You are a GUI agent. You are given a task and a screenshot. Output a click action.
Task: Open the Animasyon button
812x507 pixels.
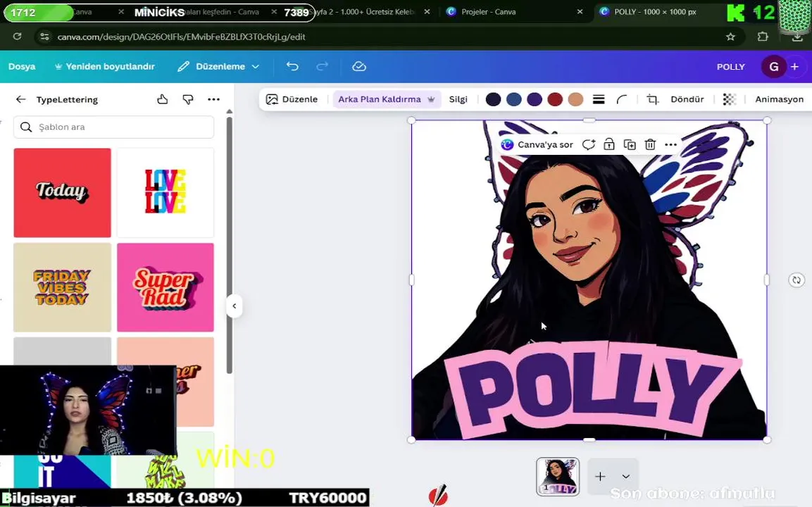[779, 99]
